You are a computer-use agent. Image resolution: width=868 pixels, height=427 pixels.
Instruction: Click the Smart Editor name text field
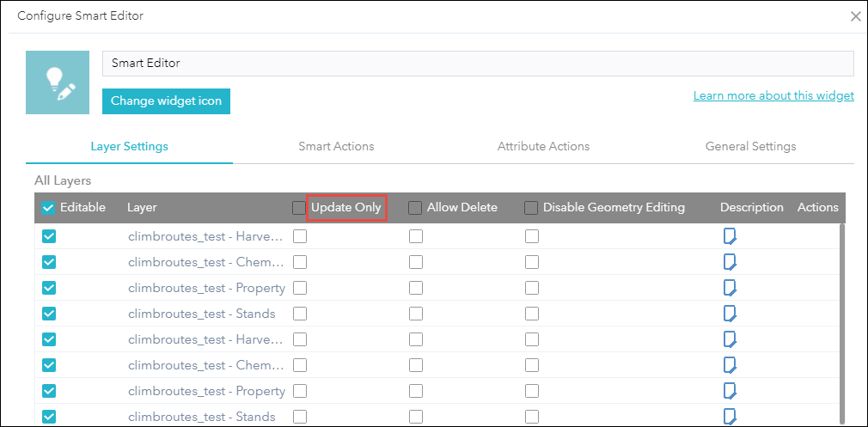click(x=477, y=64)
